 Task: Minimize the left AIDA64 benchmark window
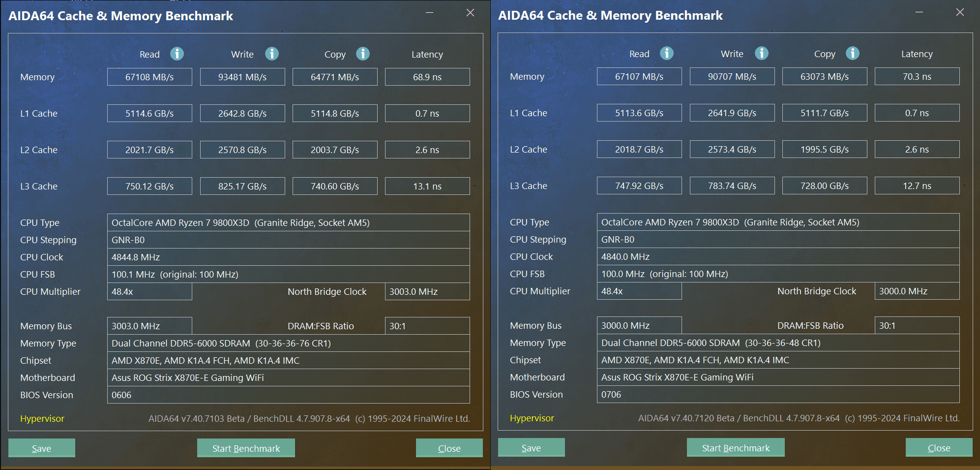pos(429,13)
